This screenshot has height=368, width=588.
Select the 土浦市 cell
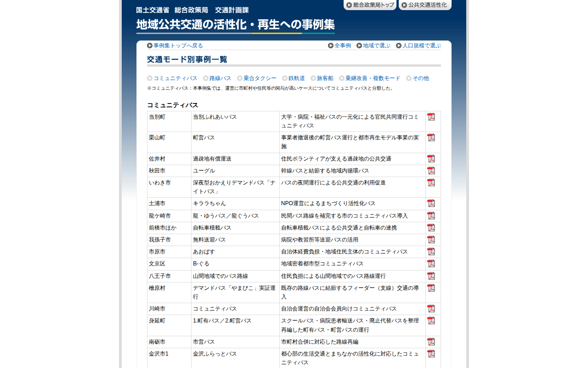tap(169, 204)
